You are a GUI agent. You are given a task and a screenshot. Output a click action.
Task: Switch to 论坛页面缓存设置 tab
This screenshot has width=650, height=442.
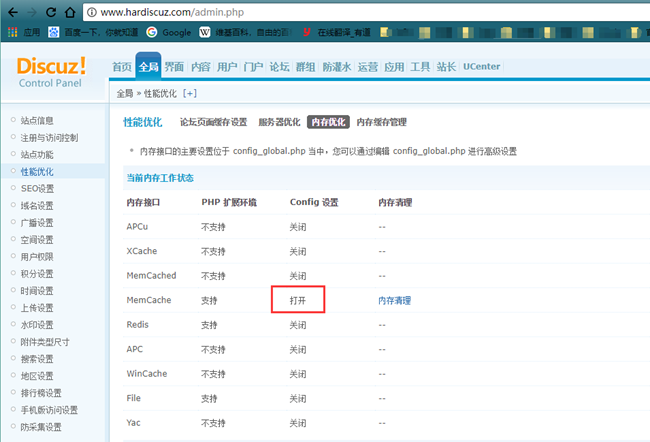click(213, 122)
